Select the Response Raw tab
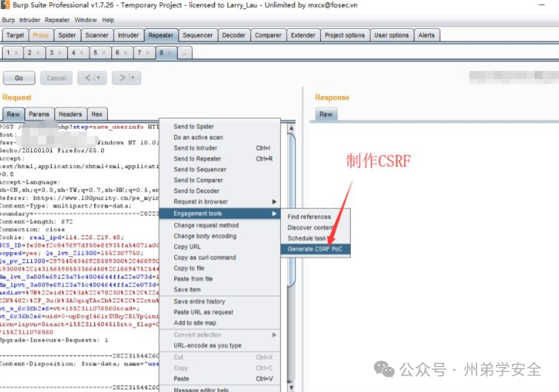 point(326,114)
